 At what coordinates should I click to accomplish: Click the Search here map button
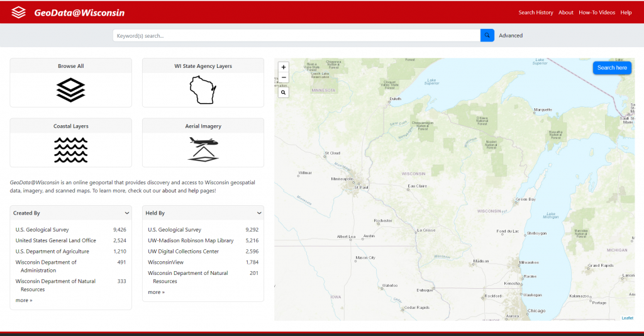612,68
